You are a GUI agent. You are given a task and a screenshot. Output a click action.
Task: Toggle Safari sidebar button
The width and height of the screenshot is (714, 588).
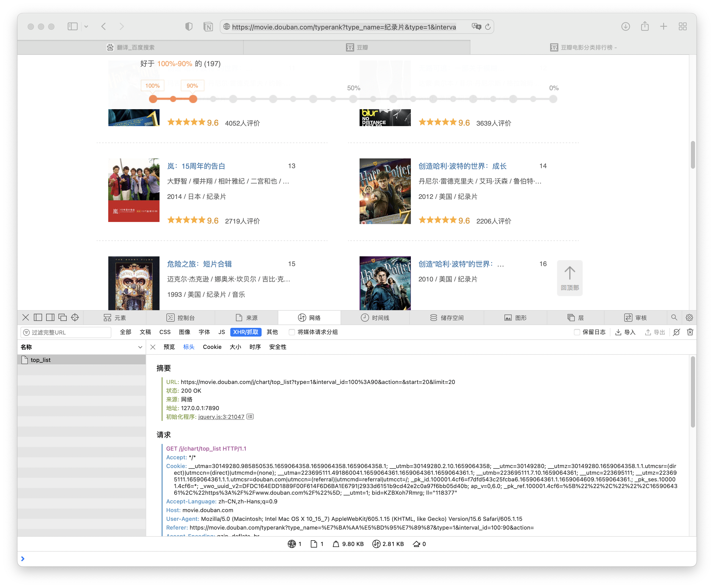pyautogui.click(x=73, y=26)
